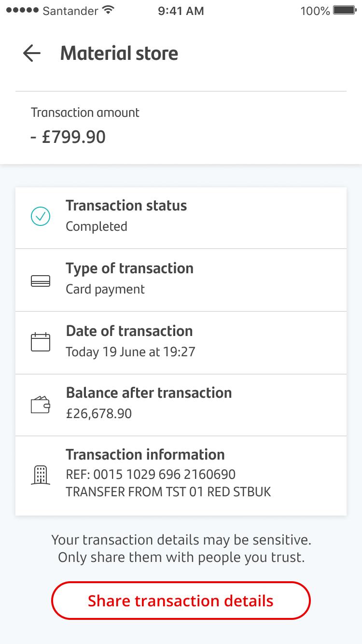Tap the transaction amount £799.90
Viewport: 362px width, 644px height.
coord(68,137)
